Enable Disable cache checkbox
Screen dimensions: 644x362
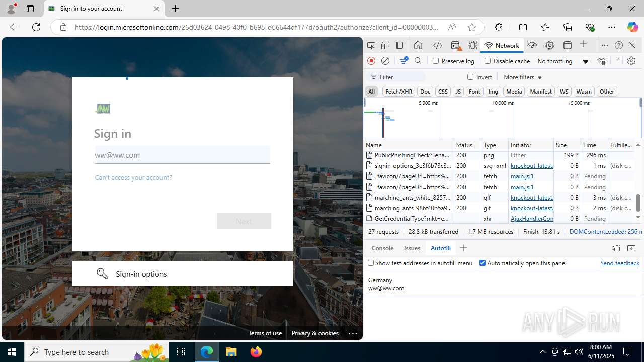488,61
